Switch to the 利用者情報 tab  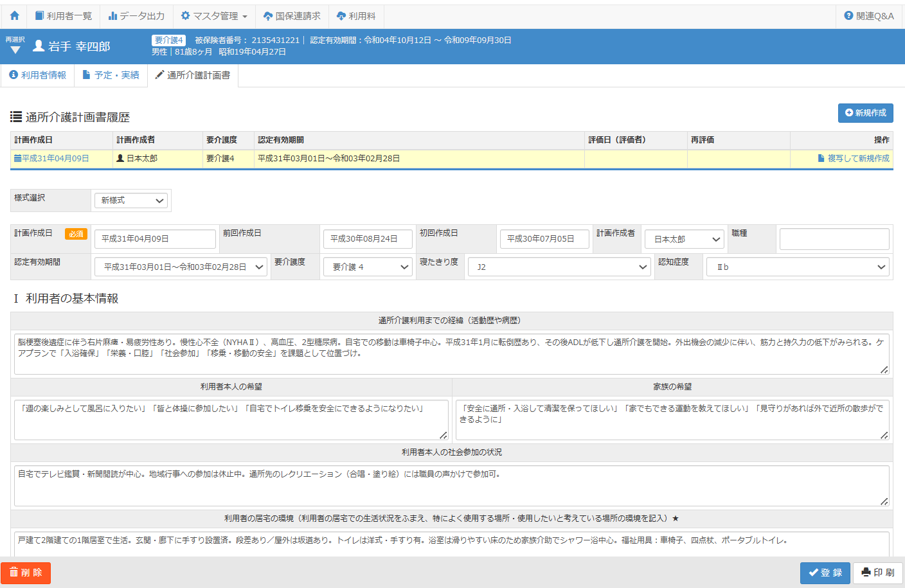click(x=38, y=75)
